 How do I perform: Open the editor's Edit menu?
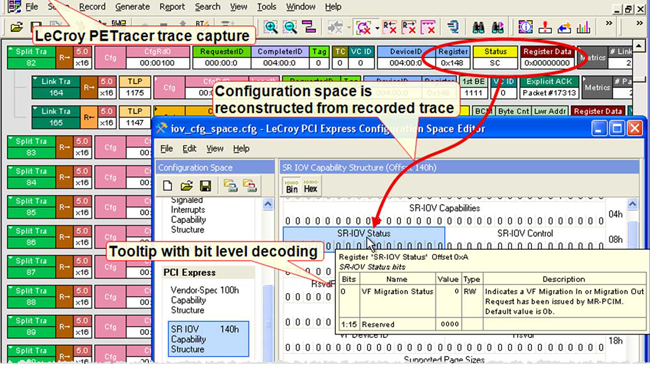[189, 148]
